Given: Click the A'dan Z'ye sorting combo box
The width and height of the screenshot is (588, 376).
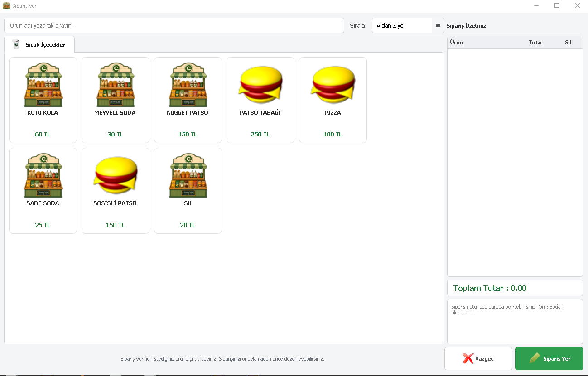Looking at the screenshot, I should [408, 25].
